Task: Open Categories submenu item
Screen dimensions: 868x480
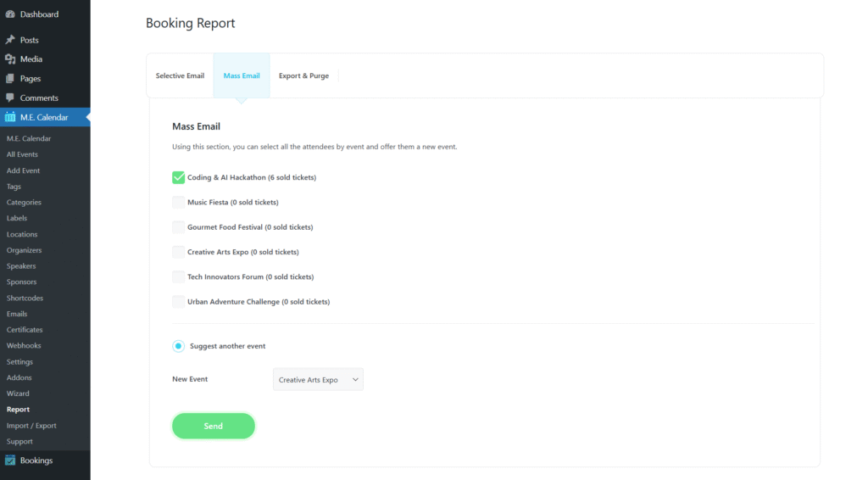Action: pos(24,202)
